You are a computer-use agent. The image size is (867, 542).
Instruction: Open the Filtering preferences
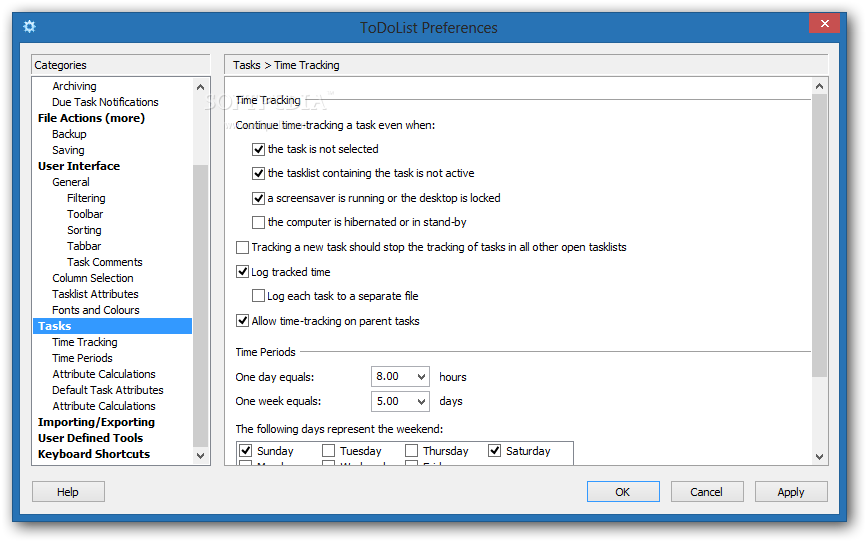click(x=86, y=199)
